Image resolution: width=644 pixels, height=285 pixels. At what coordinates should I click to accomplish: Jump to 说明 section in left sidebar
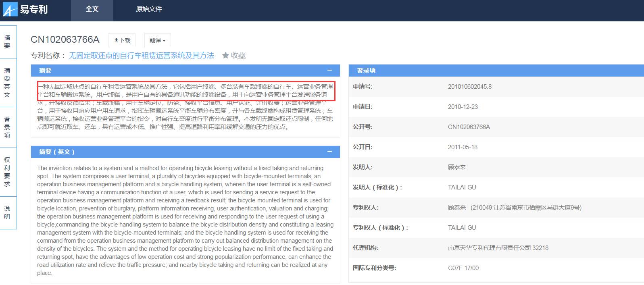pos(7,212)
